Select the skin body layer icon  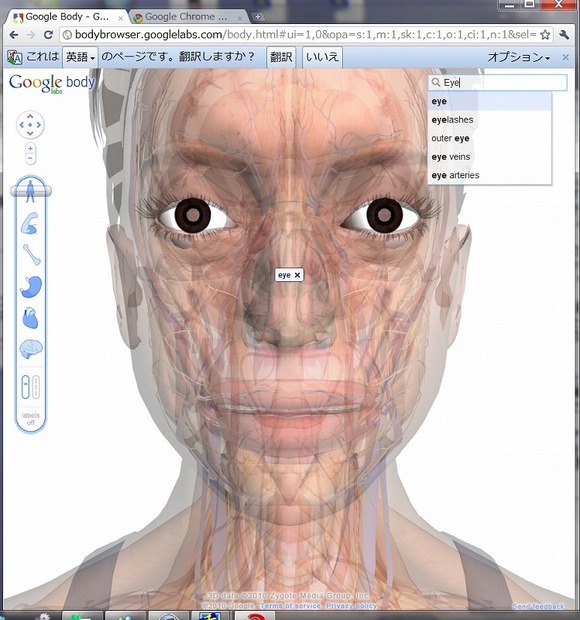click(30, 190)
